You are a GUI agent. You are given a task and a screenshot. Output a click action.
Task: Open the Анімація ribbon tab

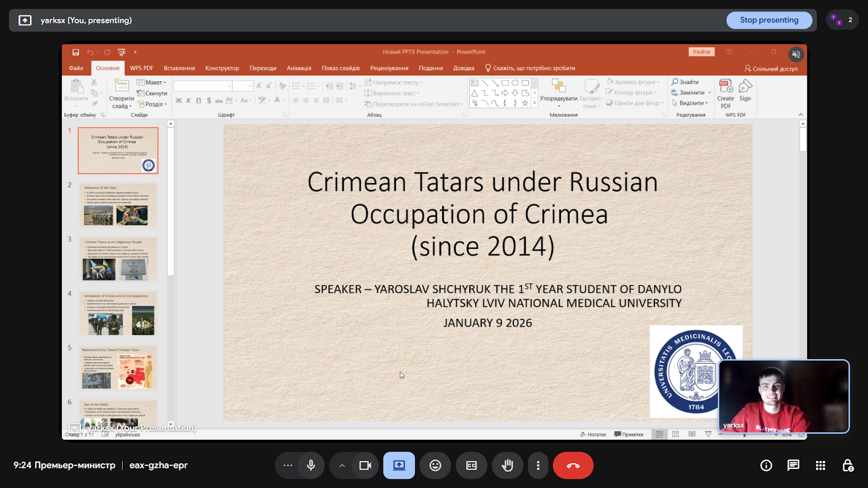pyautogui.click(x=299, y=68)
